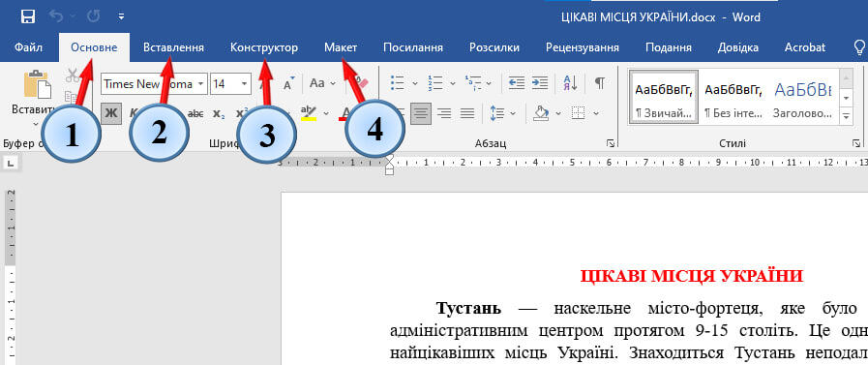
Task: Open highlight color dropdown arrow
Action: coord(326,113)
